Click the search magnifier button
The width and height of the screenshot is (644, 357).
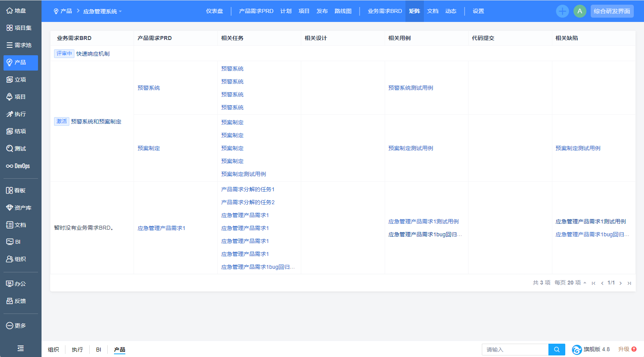point(557,350)
